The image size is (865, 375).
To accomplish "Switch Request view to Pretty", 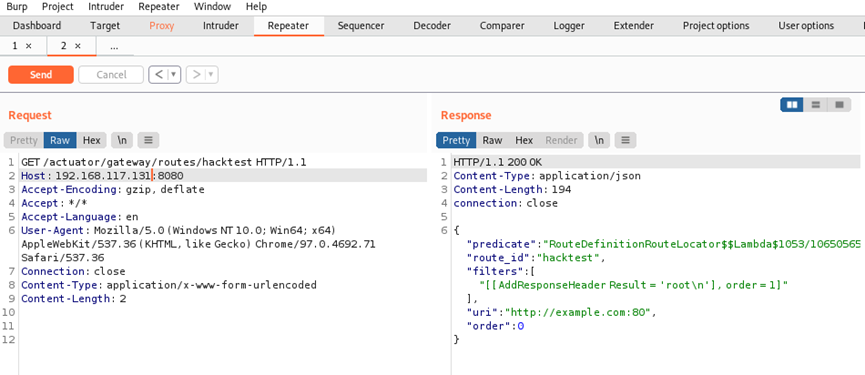I will pyautogui.click(x=24, y=141).
